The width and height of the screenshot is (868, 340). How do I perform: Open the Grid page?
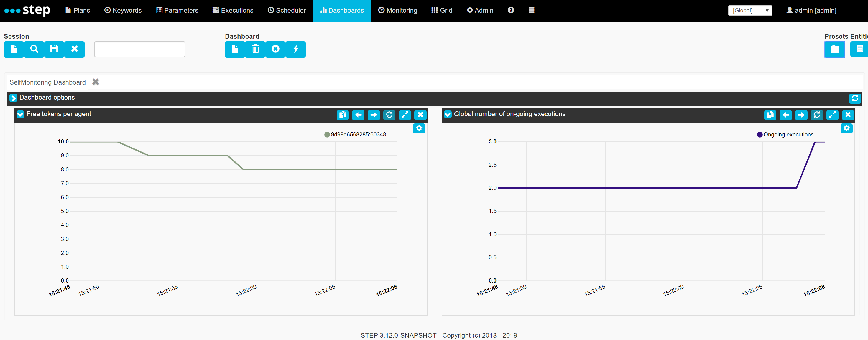[442, 10]
